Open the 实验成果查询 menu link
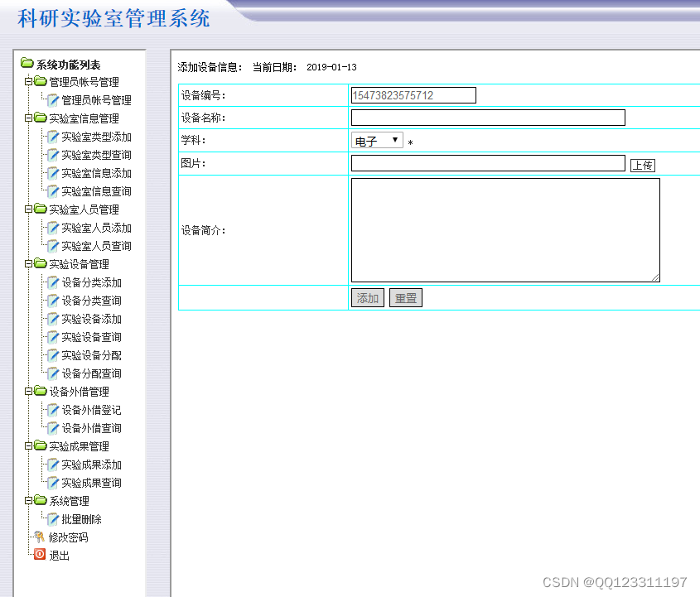700x597 pixels. pyautogui.click(x=91, y=483)
